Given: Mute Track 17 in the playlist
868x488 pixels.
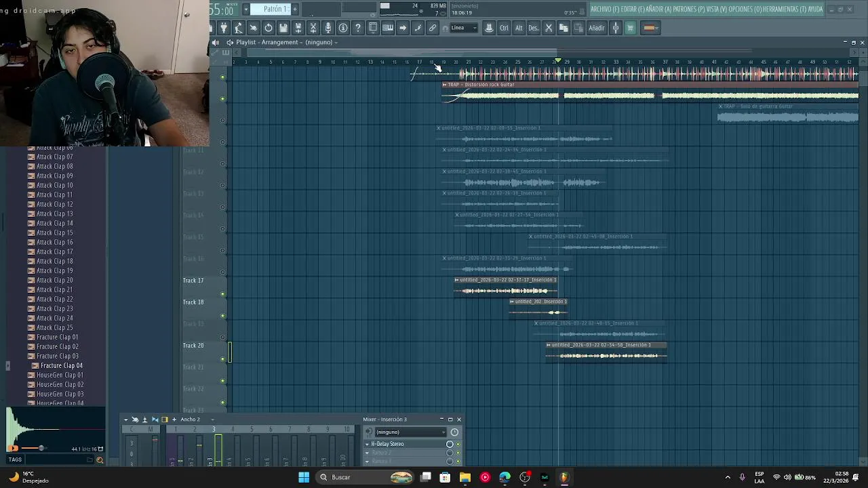Looking at the screenshot, I should (x=222, y=294).
